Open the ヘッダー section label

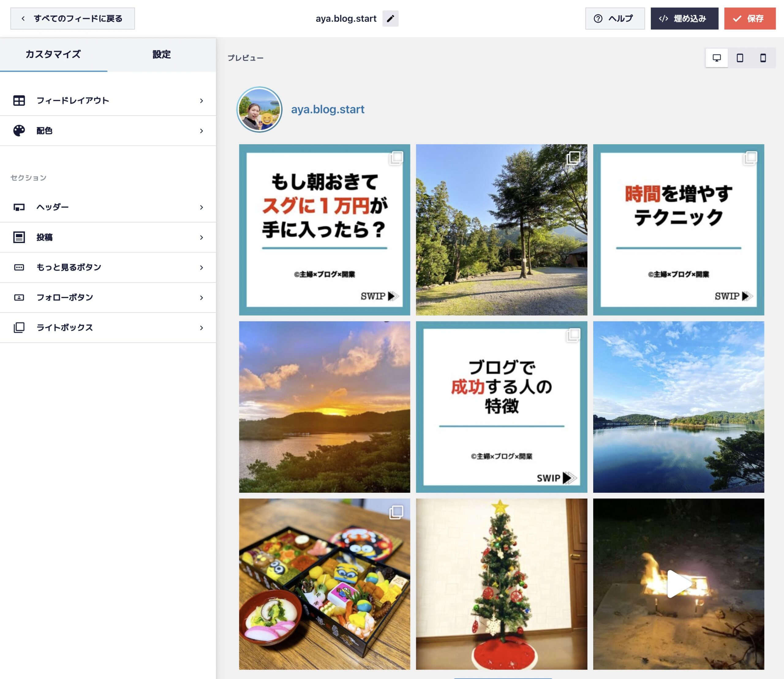[x=53, y=207]
